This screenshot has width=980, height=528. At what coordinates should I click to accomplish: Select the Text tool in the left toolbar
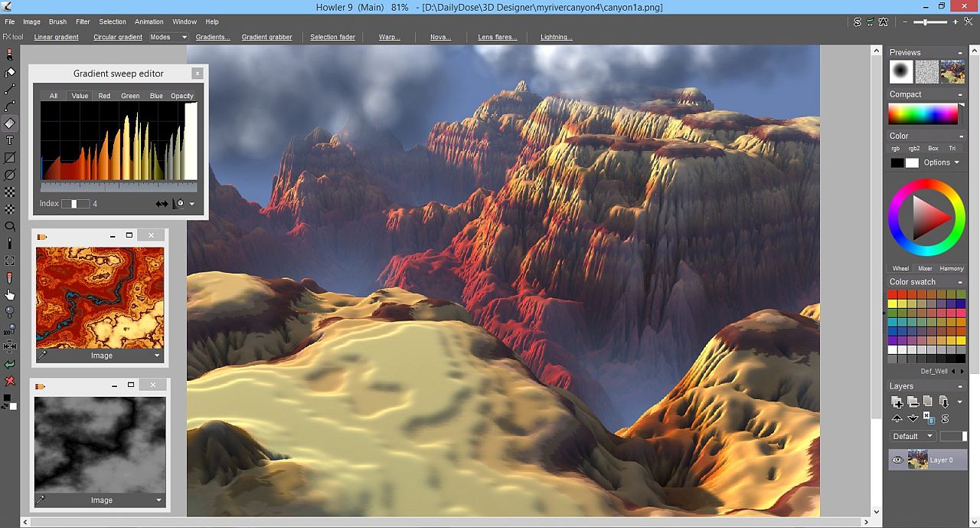[9, 140]
